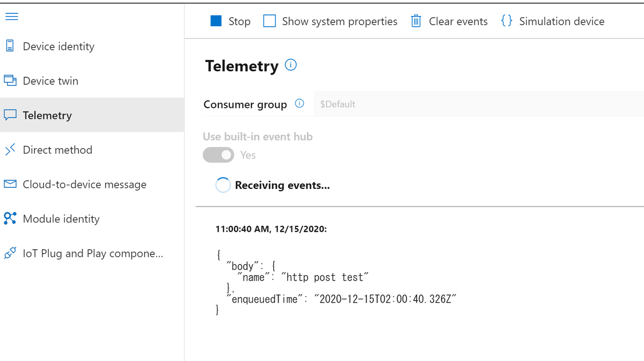Click the Consumer group label
This screenshot has width=644, height=361.
[x=245, y=105]
